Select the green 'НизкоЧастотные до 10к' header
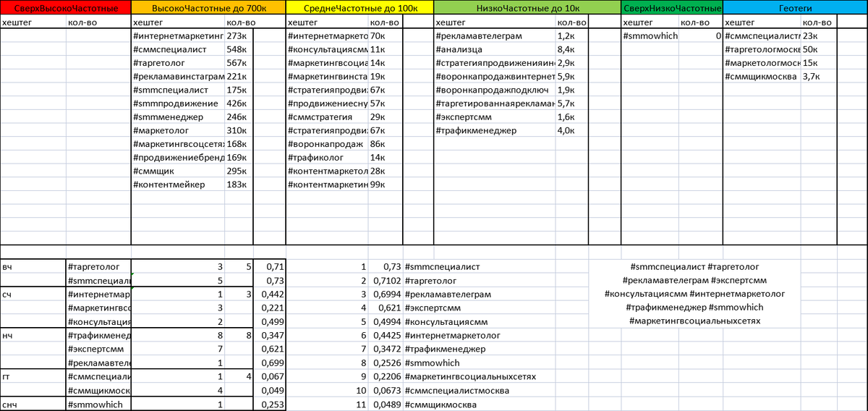This screenshot has width=868, height=411. [527, 8]
